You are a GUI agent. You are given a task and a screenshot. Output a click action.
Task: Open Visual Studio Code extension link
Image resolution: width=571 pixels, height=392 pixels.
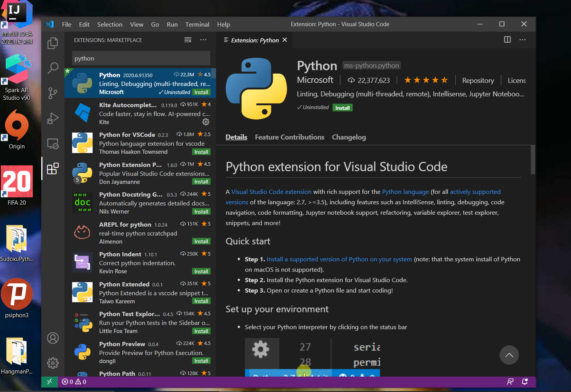point(271,192)
